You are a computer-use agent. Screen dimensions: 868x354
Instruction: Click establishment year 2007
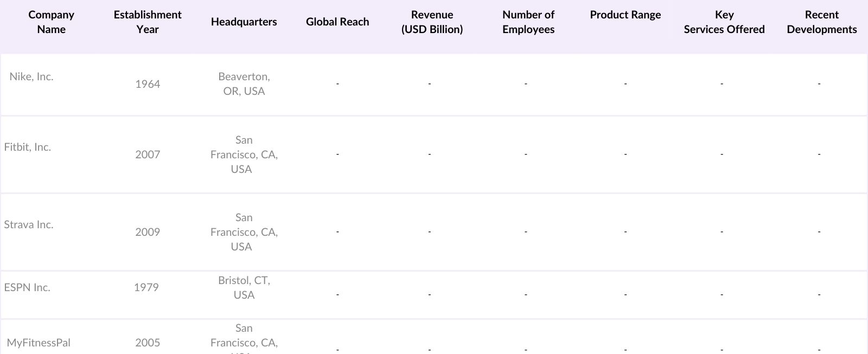[148, 155]
